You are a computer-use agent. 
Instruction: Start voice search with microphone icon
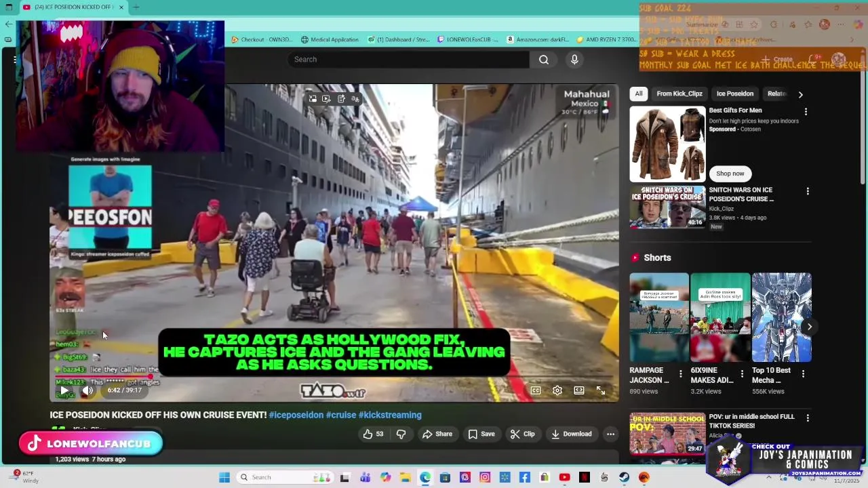click(x=574, y=60)
